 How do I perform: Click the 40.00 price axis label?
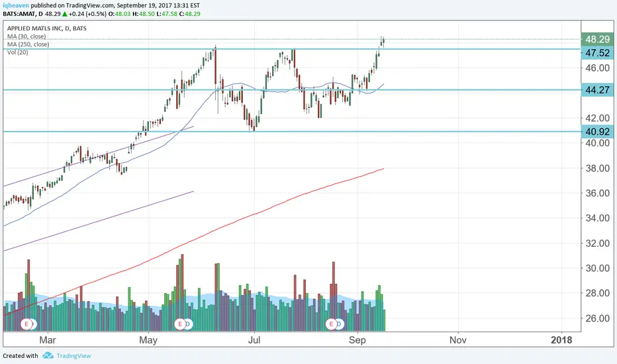tap(597, 143)
